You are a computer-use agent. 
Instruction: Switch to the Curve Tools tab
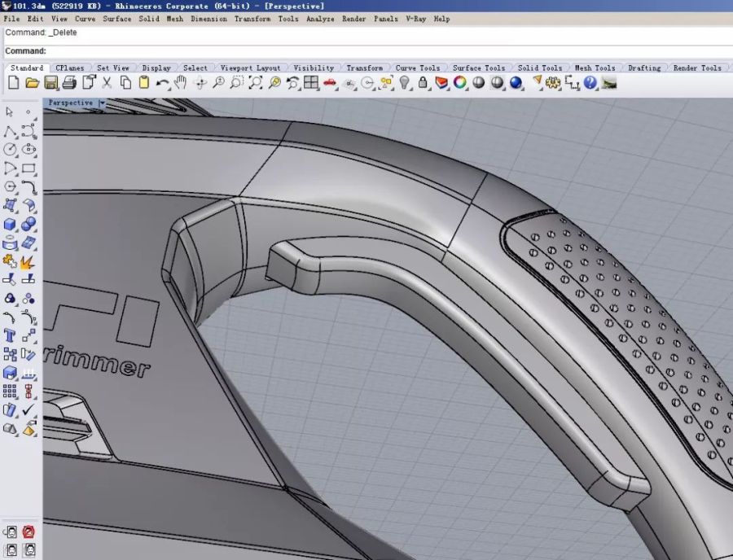tap(417, 68)
